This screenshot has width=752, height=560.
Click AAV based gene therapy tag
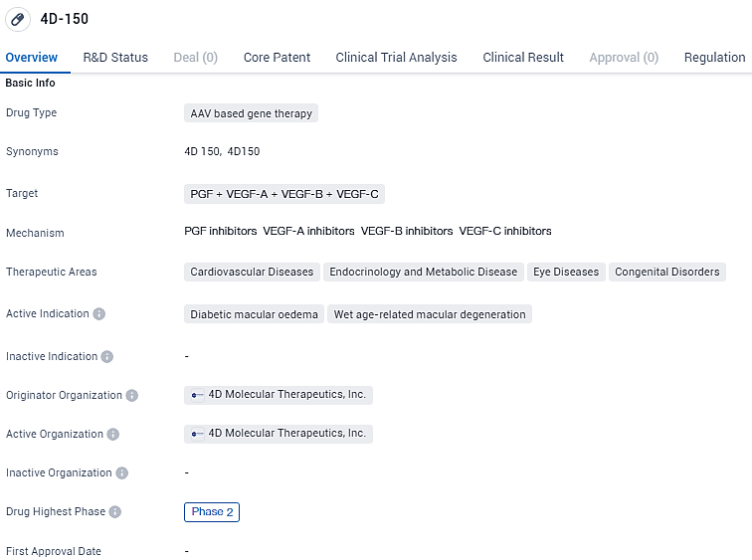(251, 113)
